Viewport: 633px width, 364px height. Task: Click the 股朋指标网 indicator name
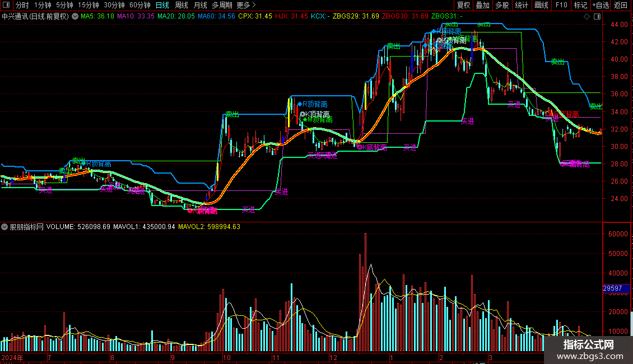27,227
